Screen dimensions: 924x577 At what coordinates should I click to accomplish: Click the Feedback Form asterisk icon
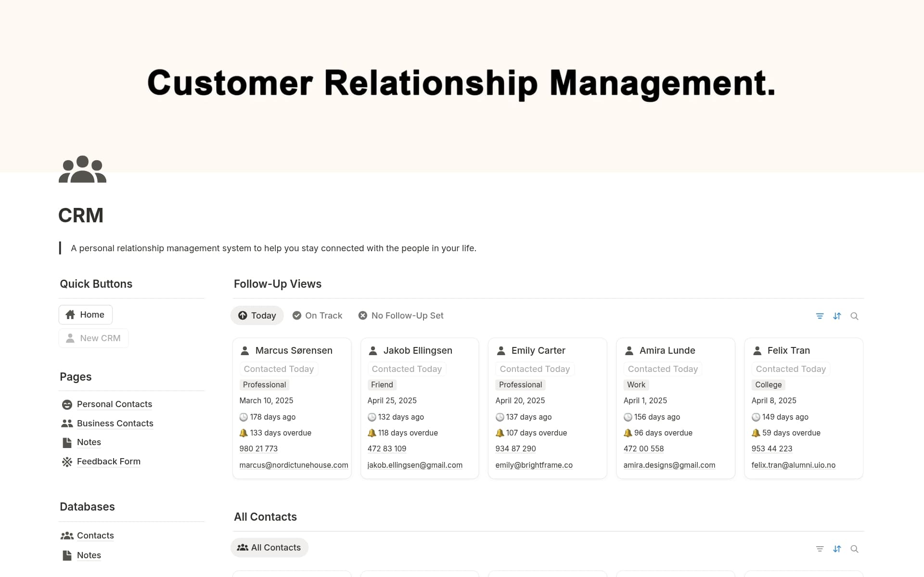point(67,462)
